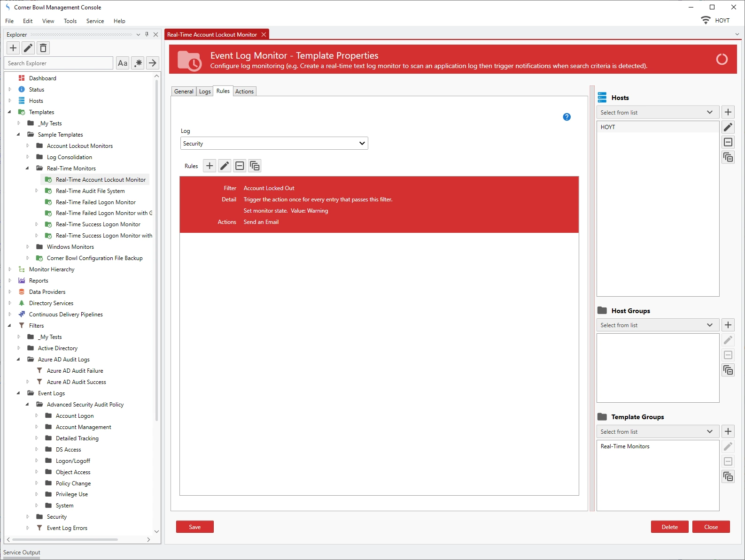Add a new template group

[x=728, y=431]
